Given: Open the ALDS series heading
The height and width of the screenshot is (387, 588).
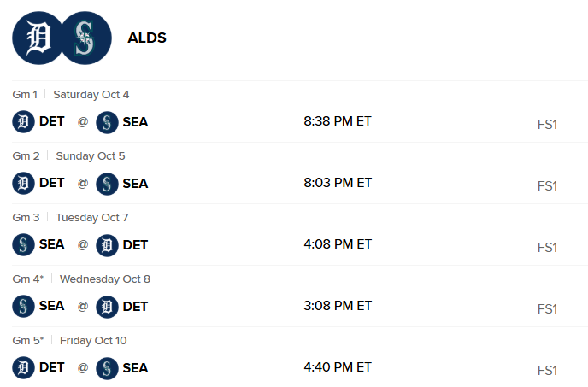Looking at the screenshot, I should click(x=147, y=38).
